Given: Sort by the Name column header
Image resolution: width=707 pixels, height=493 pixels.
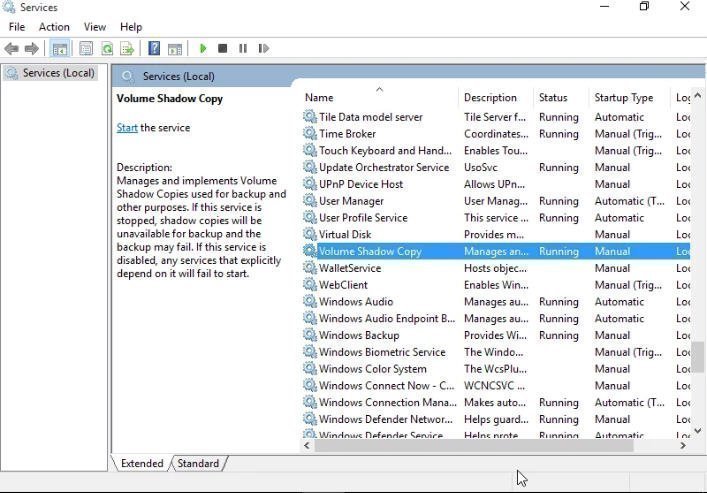Looking at the screenshot, I should (380, 97).
